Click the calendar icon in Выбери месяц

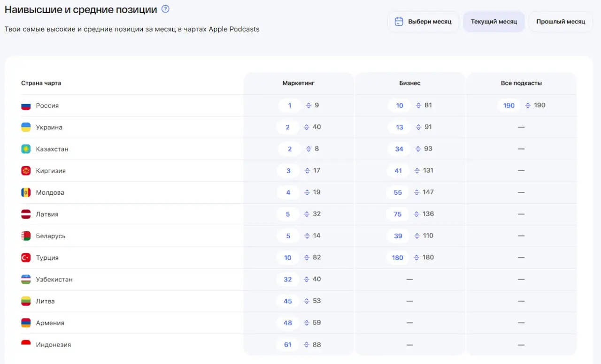pyautogui.click(x=399, y=22)
